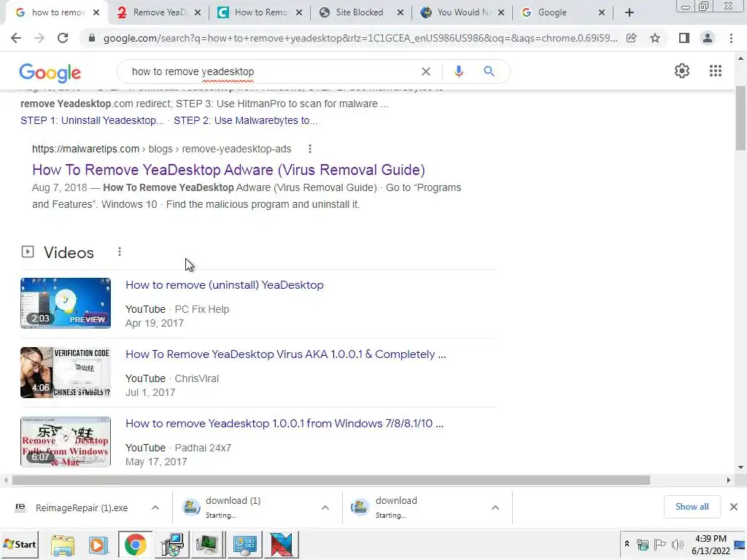Screen dimensions: 747x560
Task: Click the 6:07 Padhai 24x7 thumbnail
Action: click(66, 441)
